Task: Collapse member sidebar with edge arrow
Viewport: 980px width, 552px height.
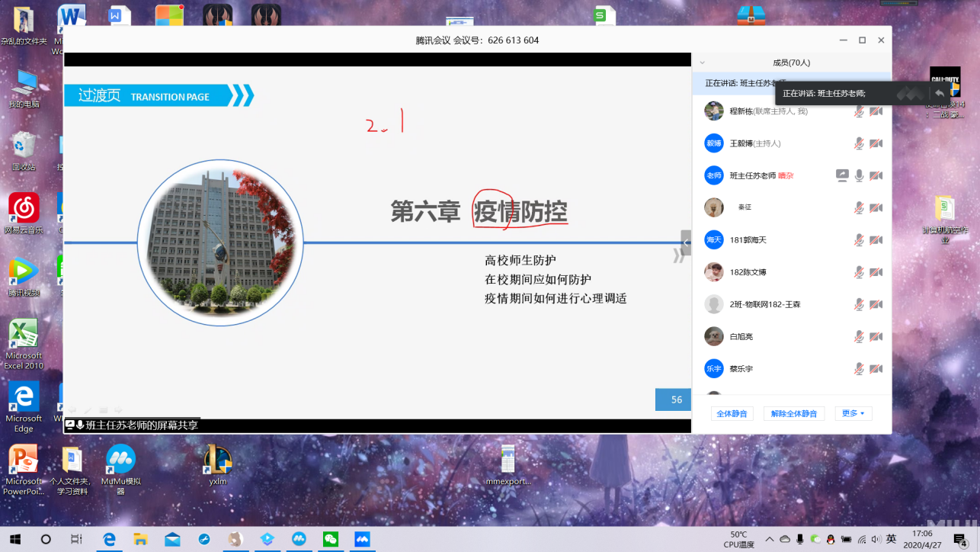Action: click(x=686, y=242)
